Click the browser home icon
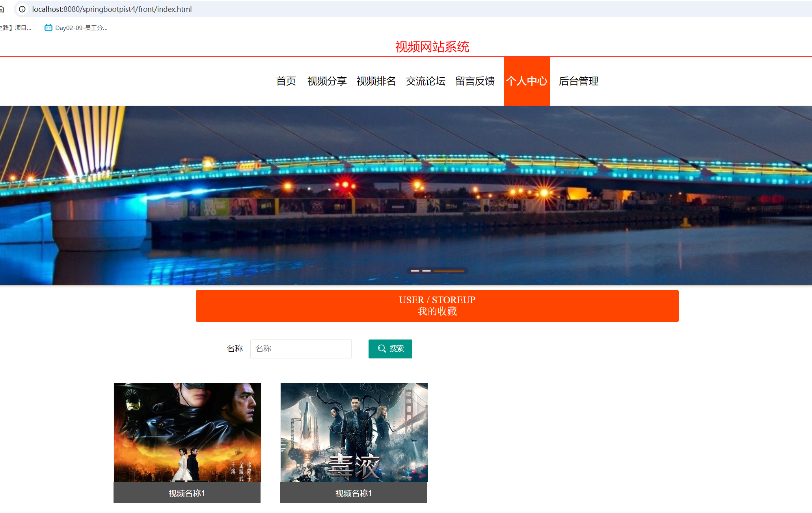Image resolution: width=812 pixels, height=513 pixels. click(x=2, y=9)
